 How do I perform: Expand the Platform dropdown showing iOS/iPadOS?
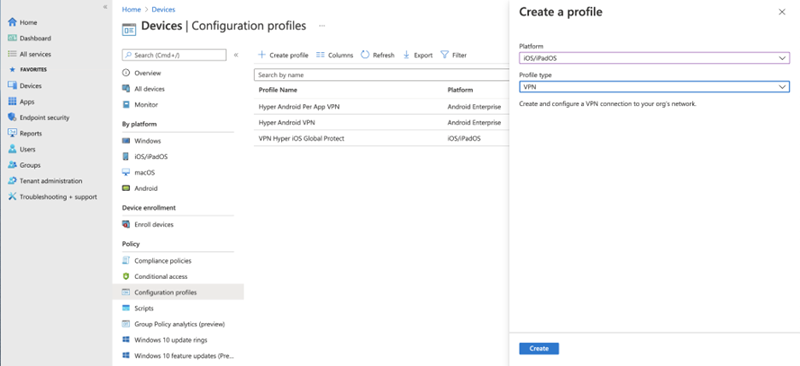pos(654,58)
